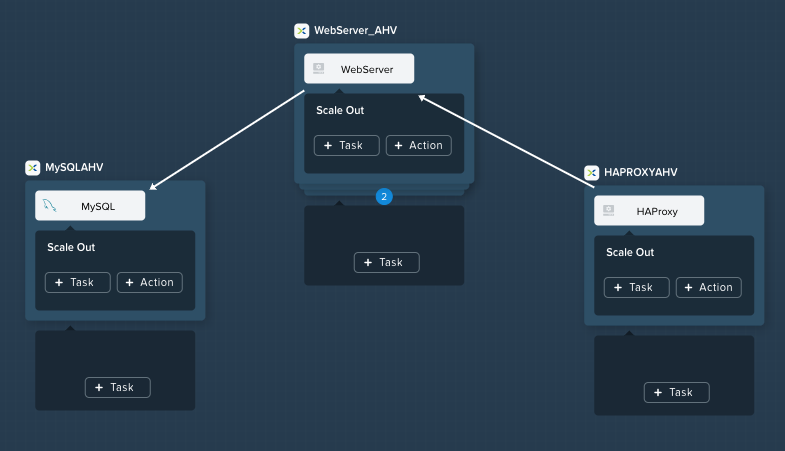Click the WebServer service icon
Screen dimensions: 785x451
318,69
